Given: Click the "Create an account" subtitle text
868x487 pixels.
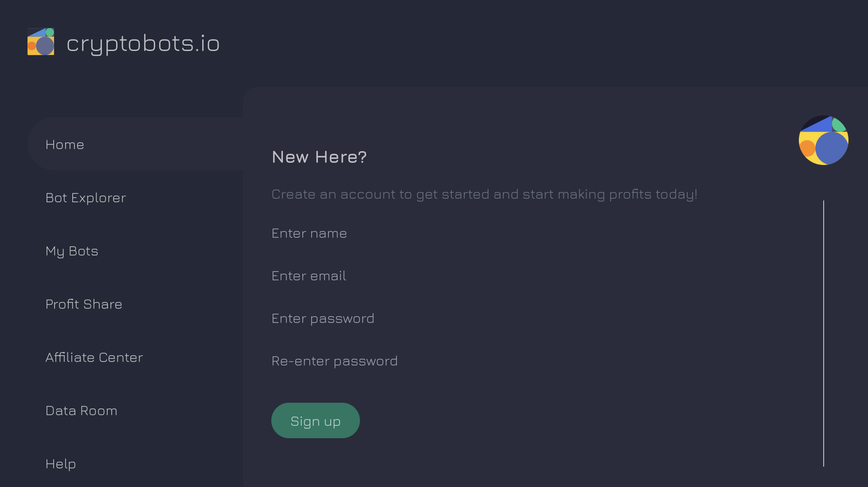Looking at the screenshot, I should point(484,194).
